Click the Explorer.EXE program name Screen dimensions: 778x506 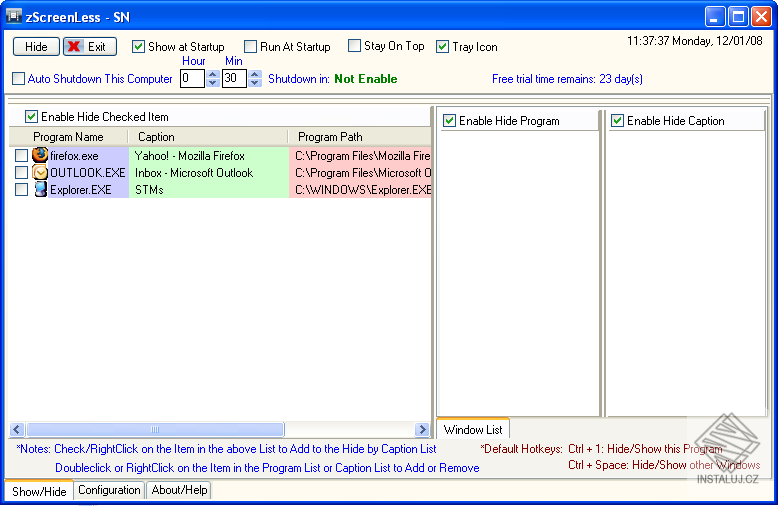click(x=81, y=190)
